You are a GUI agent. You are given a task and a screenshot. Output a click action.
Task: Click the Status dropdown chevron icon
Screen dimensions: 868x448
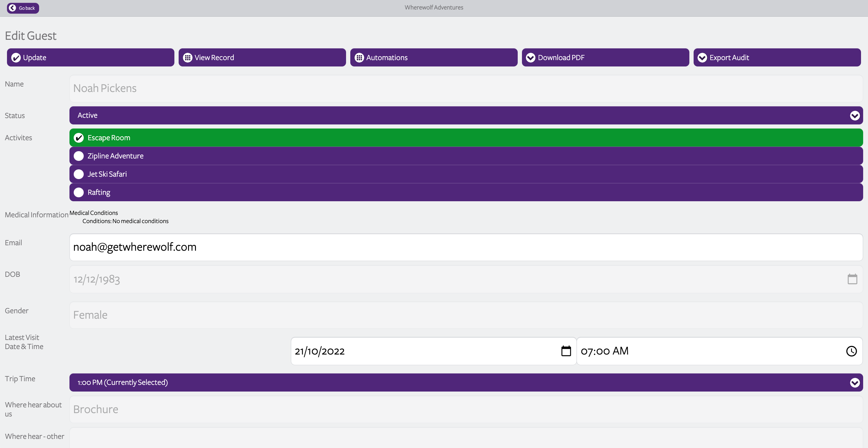[855, 116]
